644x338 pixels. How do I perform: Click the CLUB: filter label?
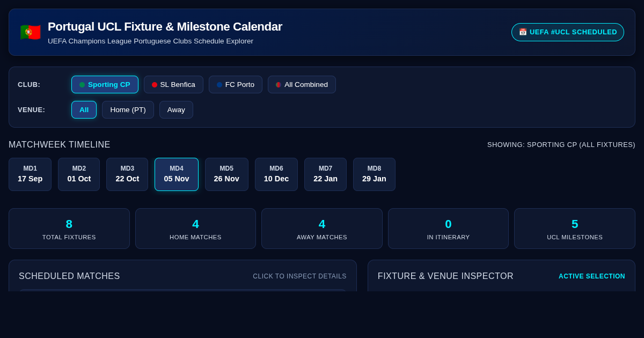tap(29, 84)
